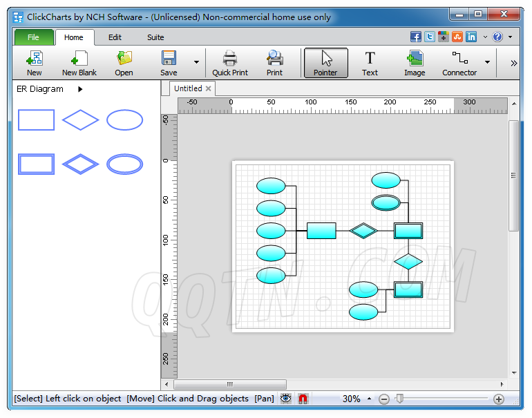Choose the Text tool

tap(370, 63)
